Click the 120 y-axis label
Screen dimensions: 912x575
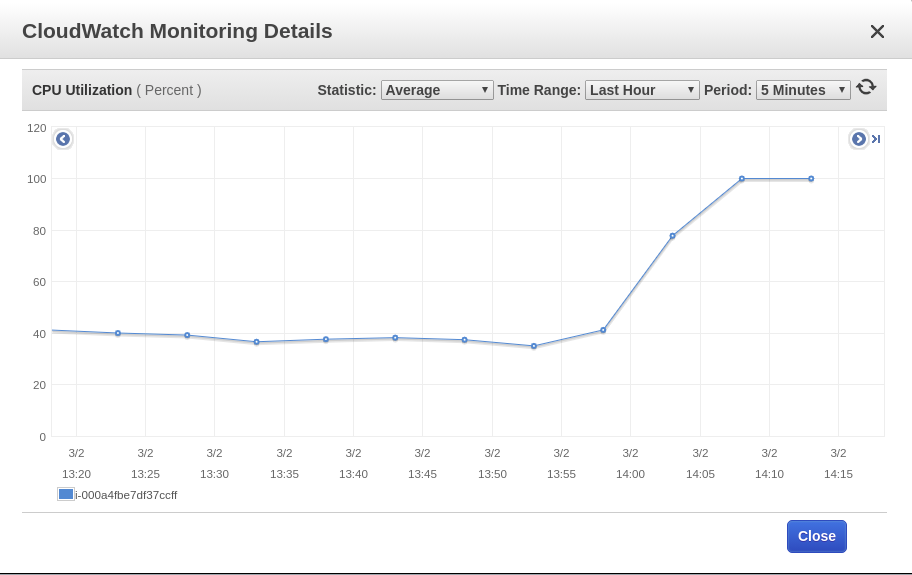(x=37, y=128)
